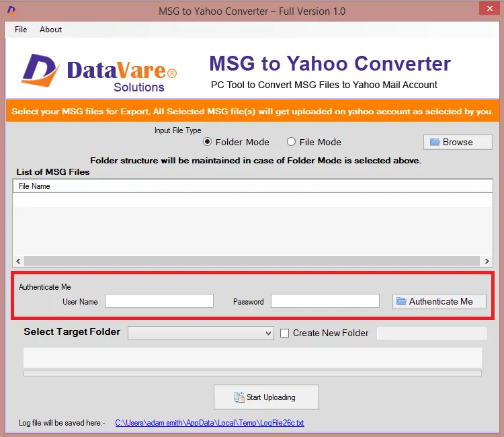Expand the Select Target Folder dropdown
The width and height of the screenshot is (504, 437).
[x=200, y=333]
